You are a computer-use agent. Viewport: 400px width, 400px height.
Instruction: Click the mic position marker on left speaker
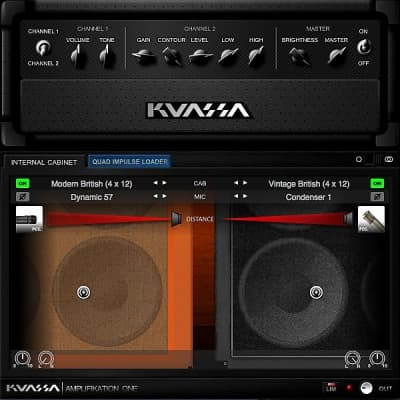[x=83, y=292]
